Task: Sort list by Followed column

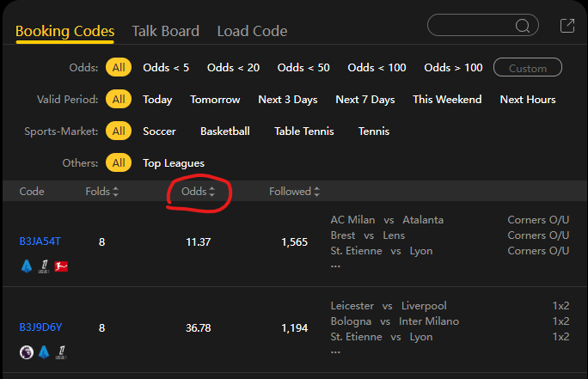Action: coord(294,192)
